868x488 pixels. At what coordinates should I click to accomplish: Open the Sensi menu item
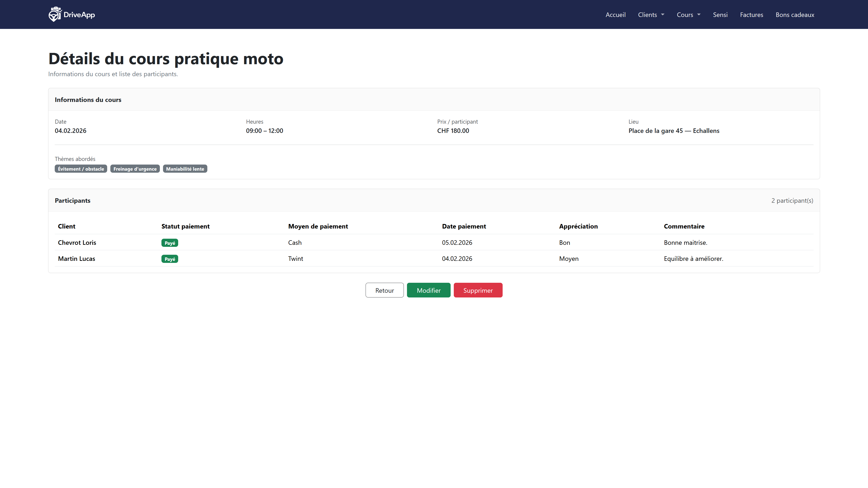pos(720,15)
